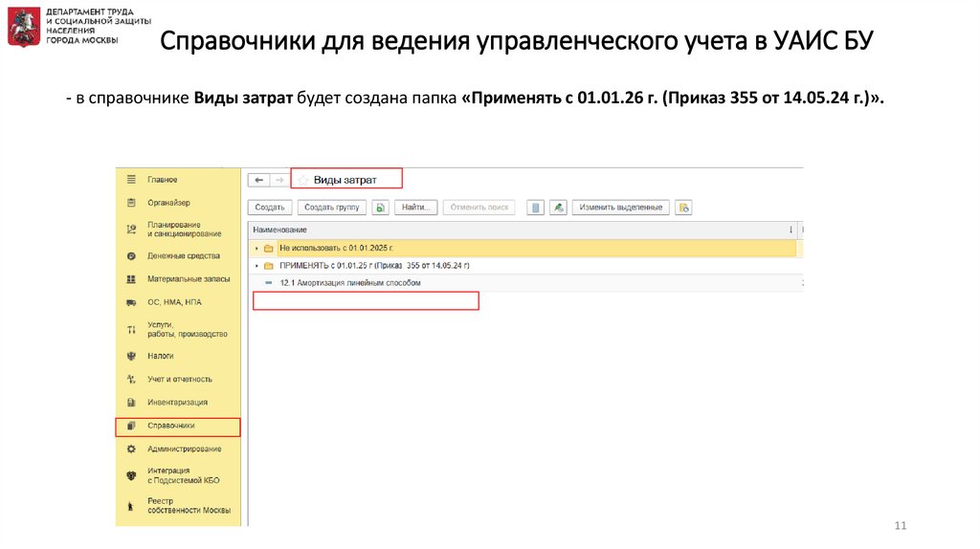Click the Материальные запасы grid icon
Screen dimensions: 980x549
coord(131,279)
